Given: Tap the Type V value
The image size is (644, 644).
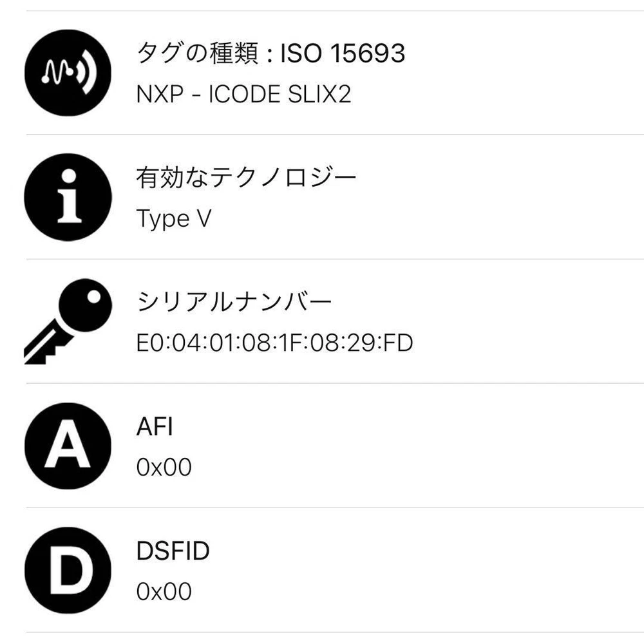Looking at the screenshot, I should [174, 219].
